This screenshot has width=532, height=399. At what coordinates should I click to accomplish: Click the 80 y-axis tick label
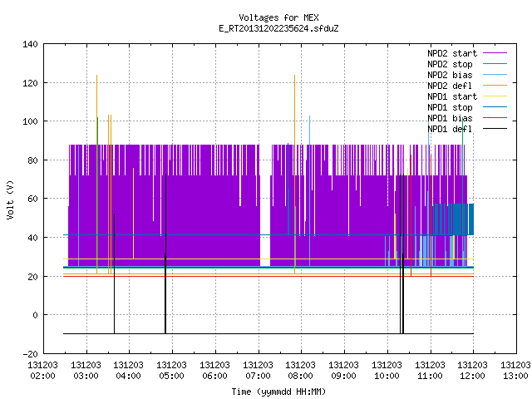point(33,160)
